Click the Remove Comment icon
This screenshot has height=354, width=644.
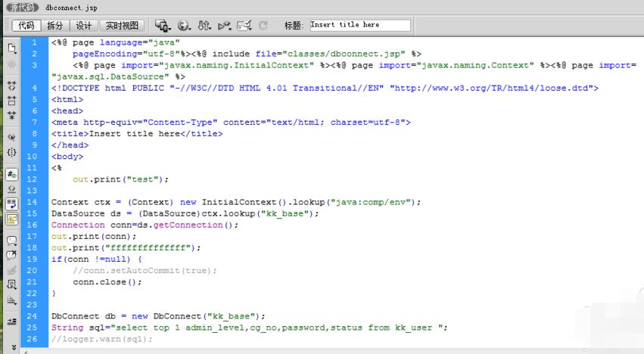11,256
